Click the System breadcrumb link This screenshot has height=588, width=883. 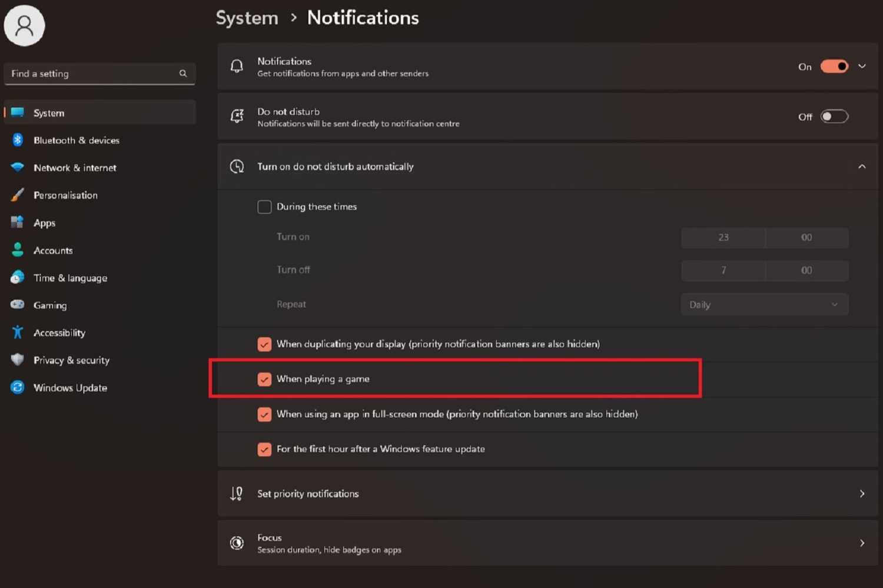pos(247,18)
